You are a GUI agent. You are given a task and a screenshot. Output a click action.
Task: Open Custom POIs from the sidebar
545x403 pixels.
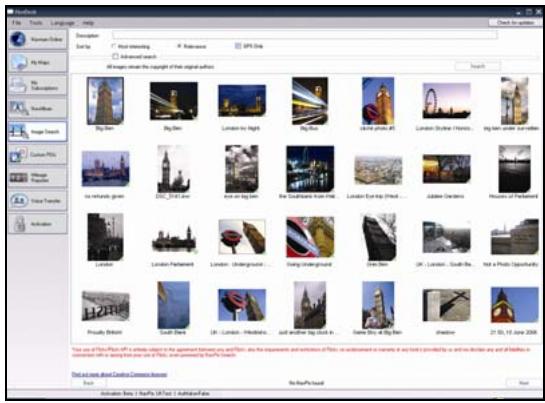pyautogui.click(x=38, y=154)
